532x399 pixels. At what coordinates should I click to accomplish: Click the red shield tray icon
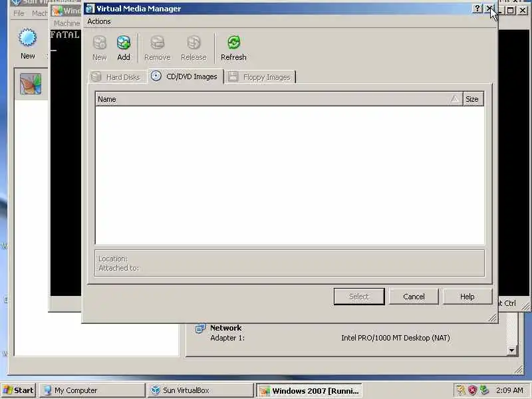[x=472, y=390]
